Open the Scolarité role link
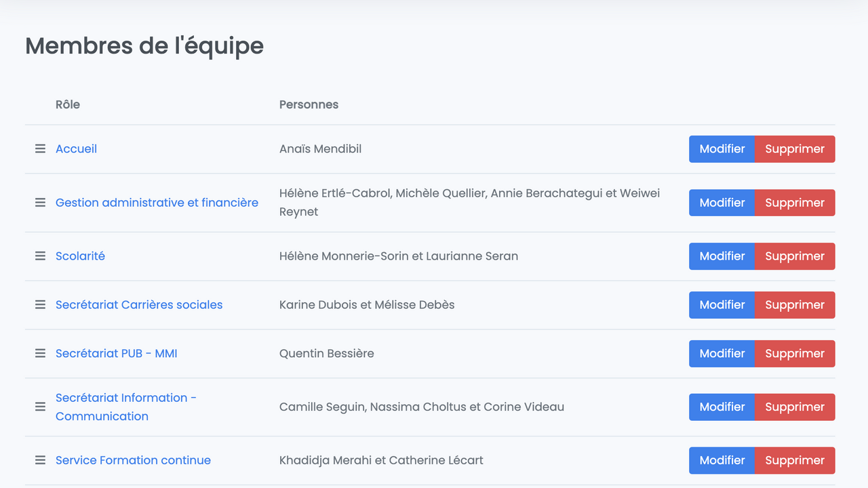Screen dimensions: 868x488 [80, 256]
